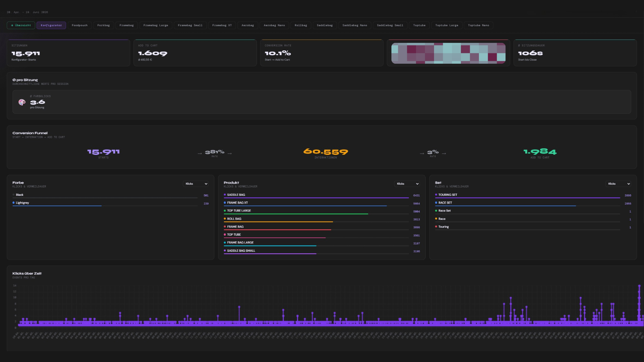Viewport: 644px width, 362px height.
Task: Select the Saddlebag Nano tab
Action: tap(355, 25)
